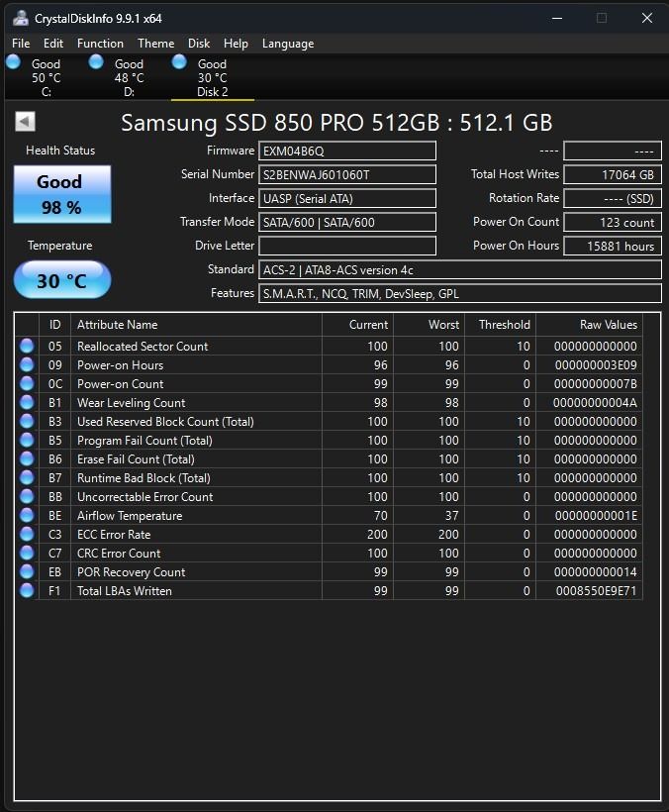Click the drive title Samsung SSD 850 PRO
The width and height of the screenshot is (669, 812).
point(336,123)
